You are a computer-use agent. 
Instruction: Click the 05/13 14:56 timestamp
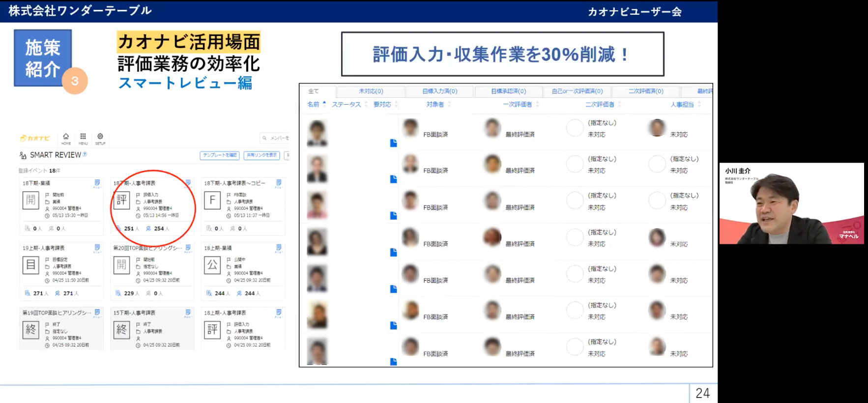pyautogui.click(x=161, y=215)
